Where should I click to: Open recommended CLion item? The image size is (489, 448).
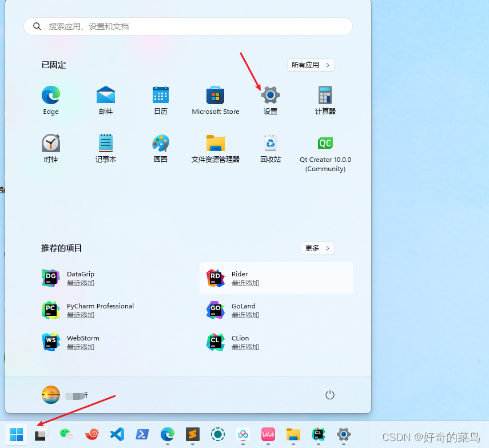point(276,342)
